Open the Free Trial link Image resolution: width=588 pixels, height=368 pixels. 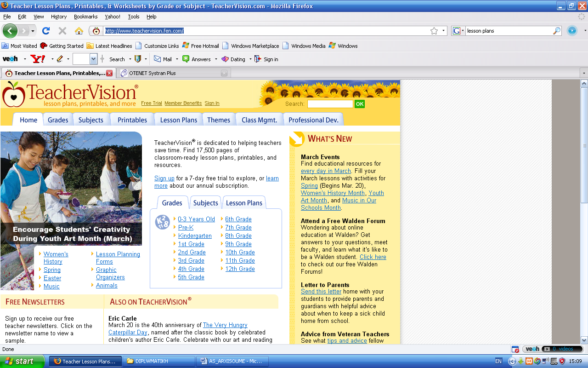[152, 103]
